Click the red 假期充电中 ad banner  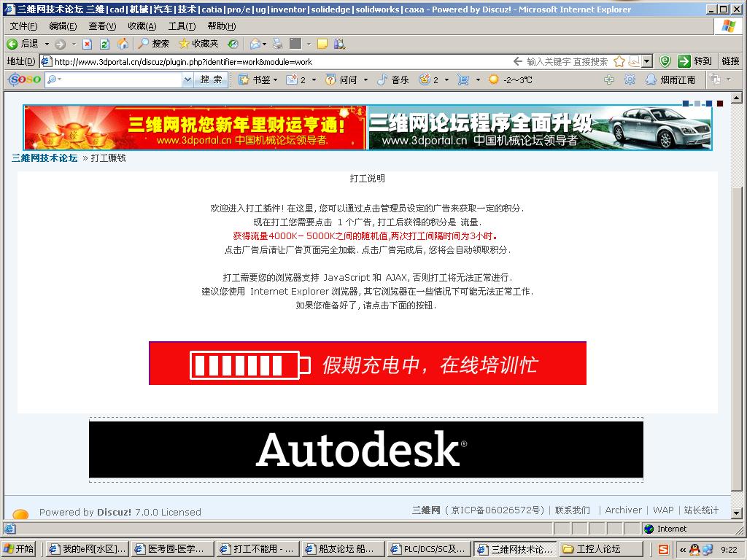pyautogui.click(x=368, y=363)
